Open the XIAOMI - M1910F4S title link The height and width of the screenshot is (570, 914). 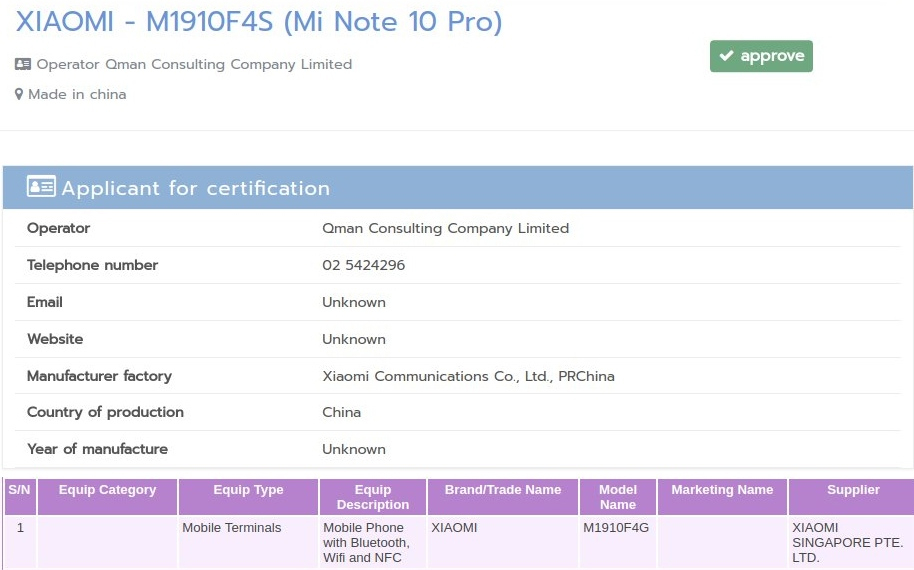point(259,22)
